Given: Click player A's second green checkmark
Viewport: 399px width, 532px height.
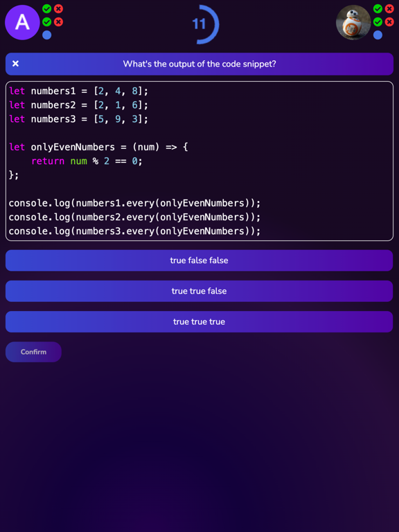Looking at the screenshot, I should [x=47, y=21].
